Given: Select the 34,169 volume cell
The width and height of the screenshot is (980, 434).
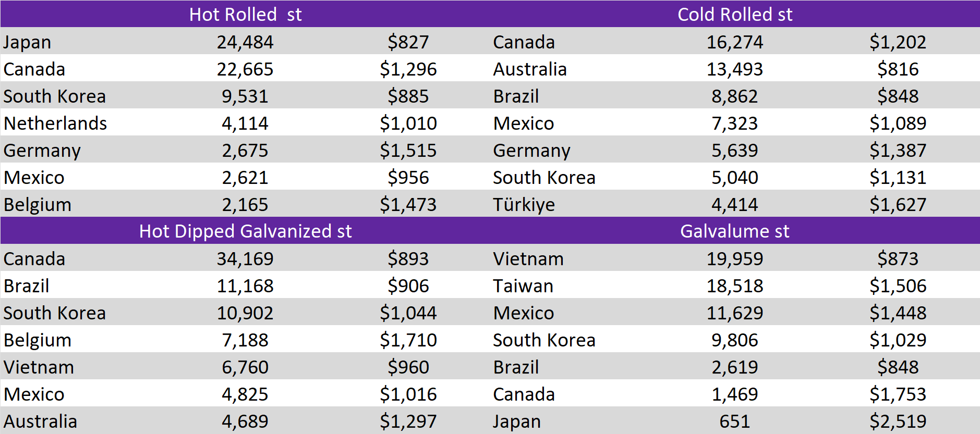Looking at the screenshot, I should [x=245, y=259].
